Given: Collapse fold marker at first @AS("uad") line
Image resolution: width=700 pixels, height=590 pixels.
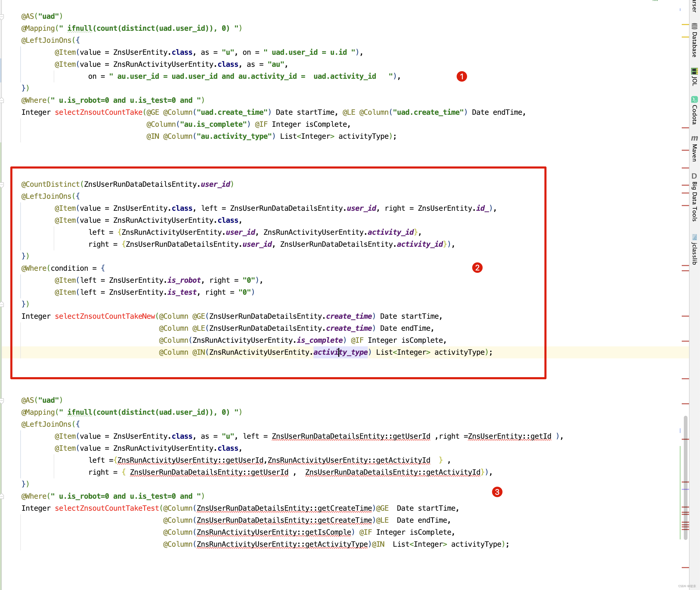Looking at the screenshot, I should click(x=2, y=16).
